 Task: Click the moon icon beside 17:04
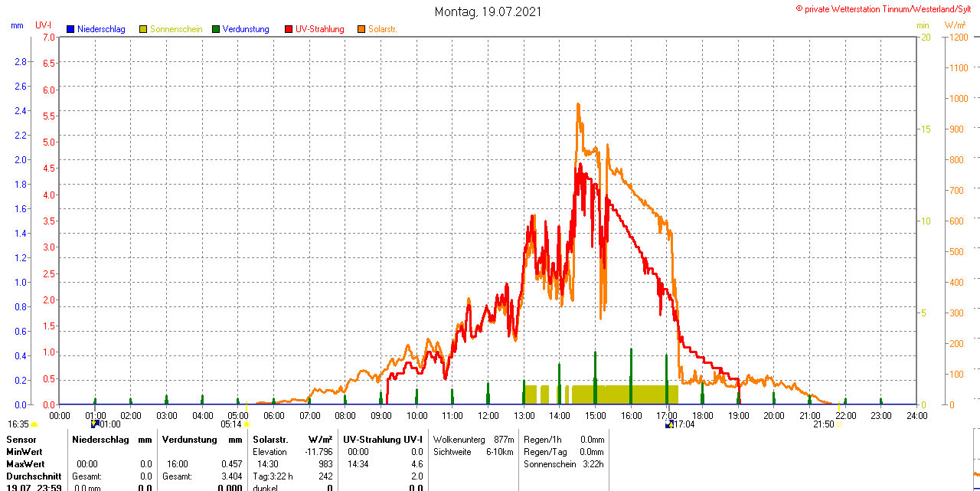669,424
